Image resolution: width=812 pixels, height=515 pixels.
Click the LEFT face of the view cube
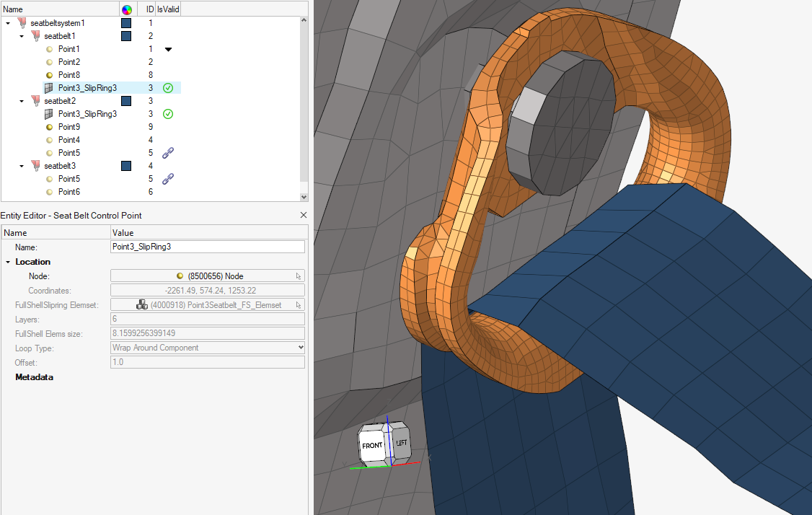402,444
